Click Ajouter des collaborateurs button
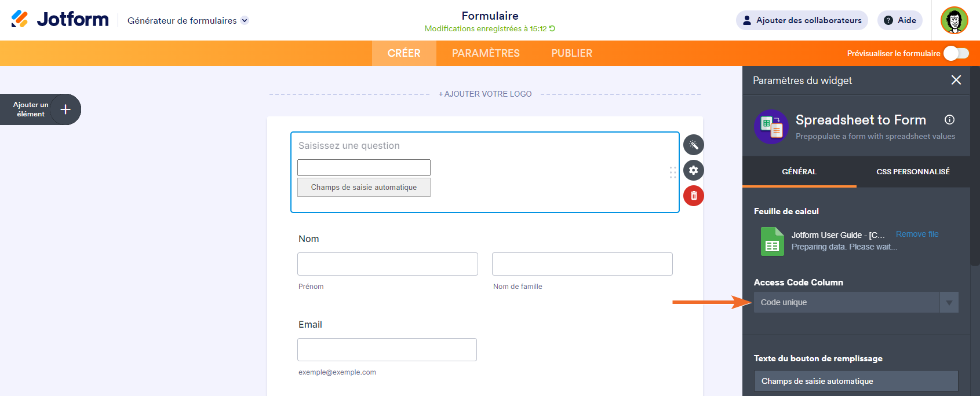Image resolution: width=980 pixels, height=396 pixels. click(802, 20)
